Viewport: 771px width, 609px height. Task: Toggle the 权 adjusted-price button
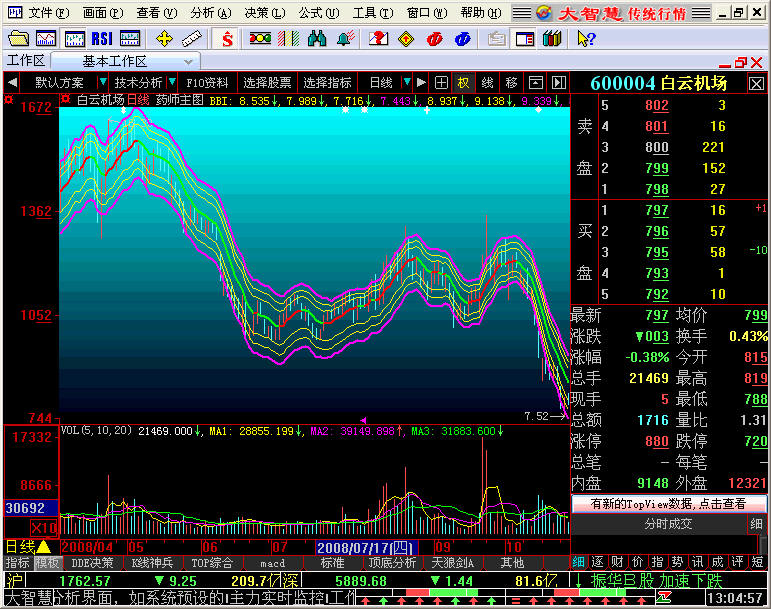click(463, 83)
